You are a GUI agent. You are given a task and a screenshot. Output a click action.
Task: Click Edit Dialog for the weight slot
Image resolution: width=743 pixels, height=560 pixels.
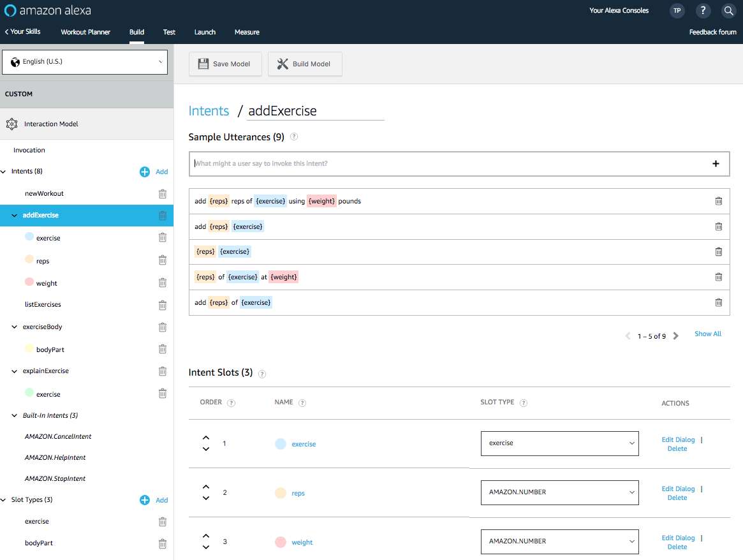(x=678, y=538)
